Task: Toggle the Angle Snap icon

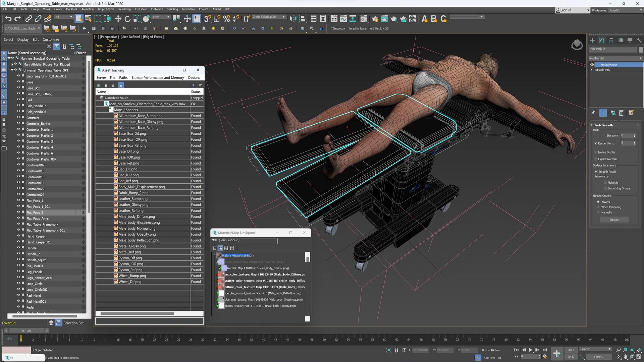Action: [217, 19]
